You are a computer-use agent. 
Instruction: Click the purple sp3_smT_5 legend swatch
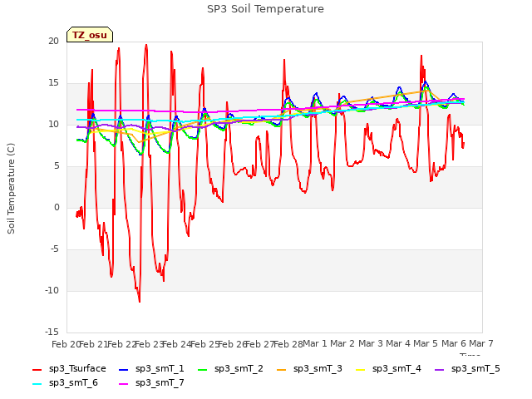click(440, 369)
